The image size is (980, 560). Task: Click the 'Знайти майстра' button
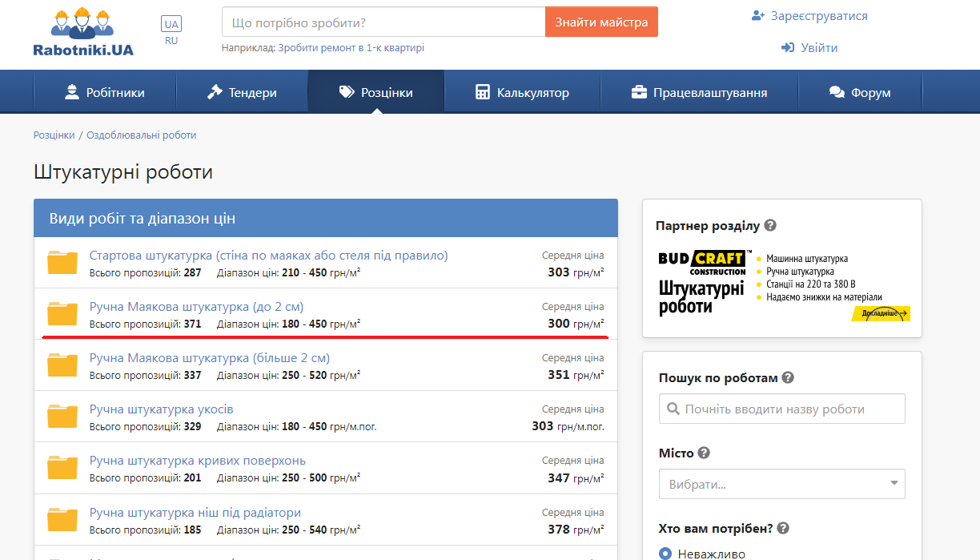point(601,22)
